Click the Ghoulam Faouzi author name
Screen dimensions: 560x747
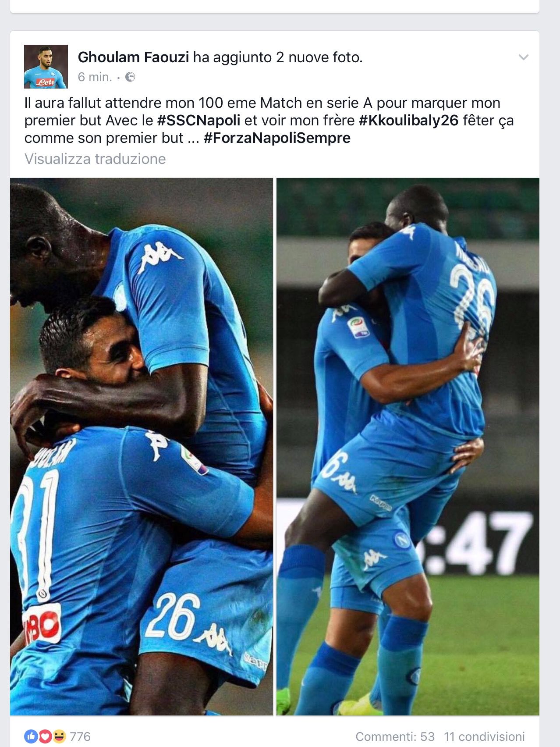click(x=133, y=57)
